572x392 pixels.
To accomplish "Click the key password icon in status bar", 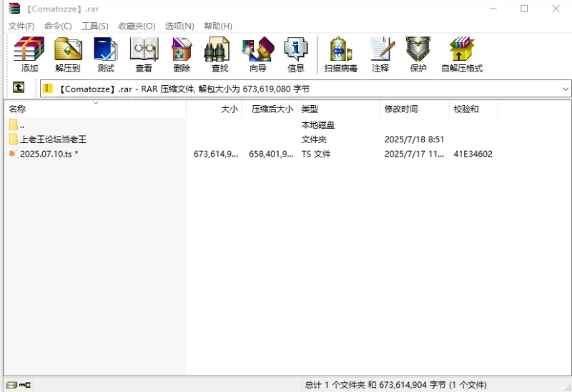I will (25, 385).
